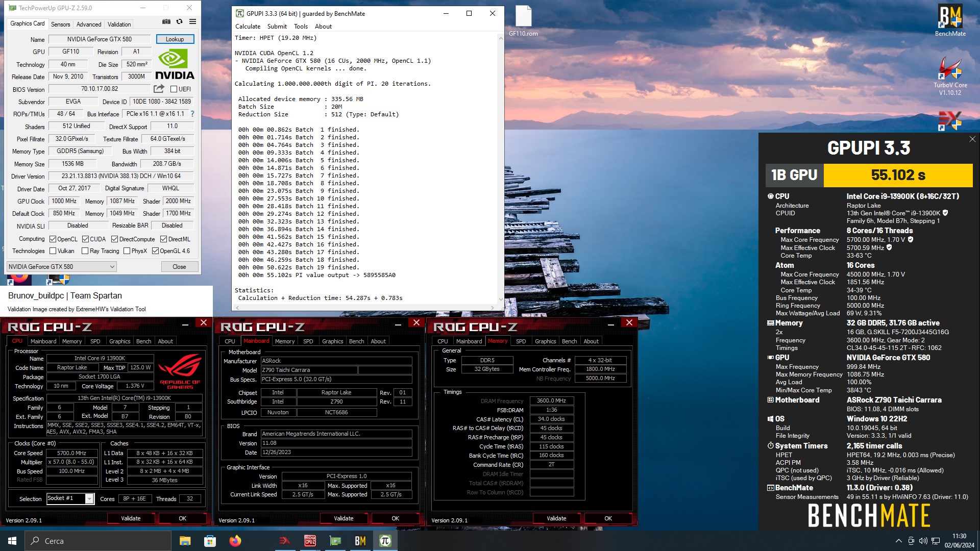Viewport: 980px width, 551px height.
Task: Open the About menu in GPUPI
Action: click(x=323, y=27)
